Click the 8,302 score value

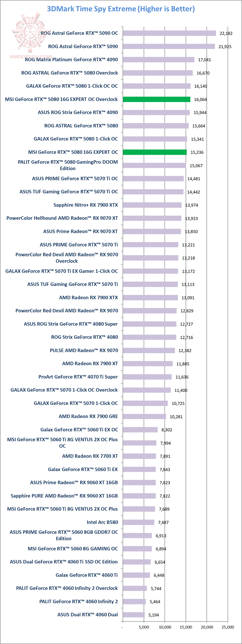click(166, 430)
